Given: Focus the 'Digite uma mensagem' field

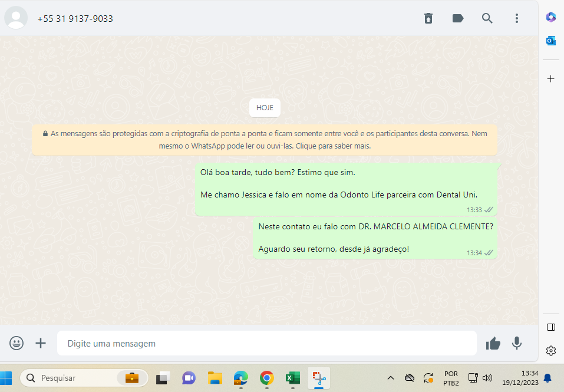Looking at the screenshot, I should [x=266, y=343].
